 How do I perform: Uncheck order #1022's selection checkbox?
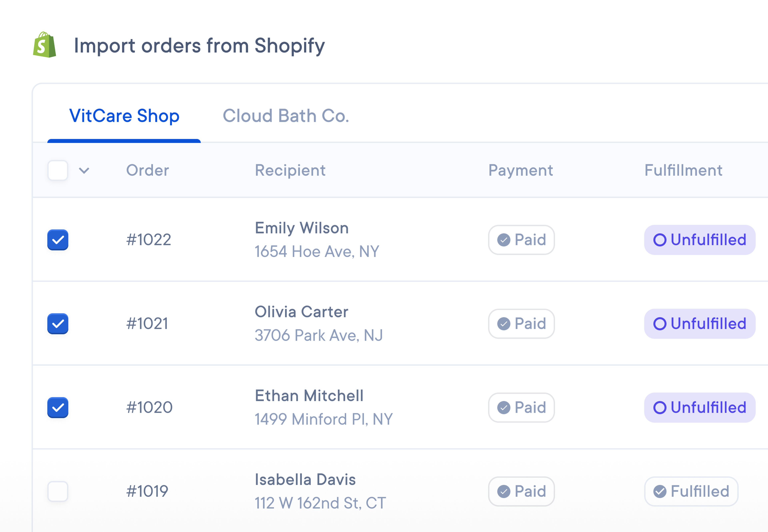click(x=58, y=240)
